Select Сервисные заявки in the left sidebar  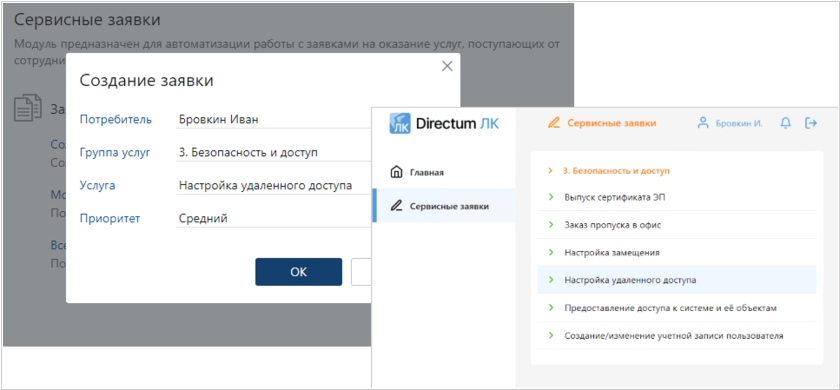click(444, 205)
